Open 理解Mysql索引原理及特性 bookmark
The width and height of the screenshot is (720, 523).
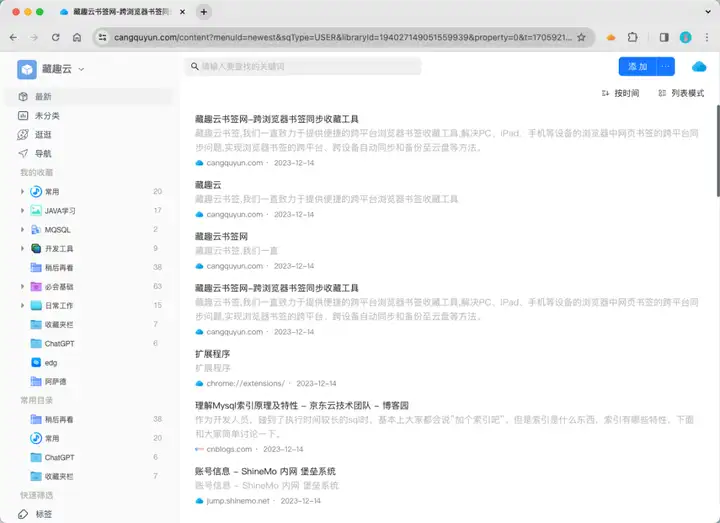pyautogui.click(x=302, y=405)
